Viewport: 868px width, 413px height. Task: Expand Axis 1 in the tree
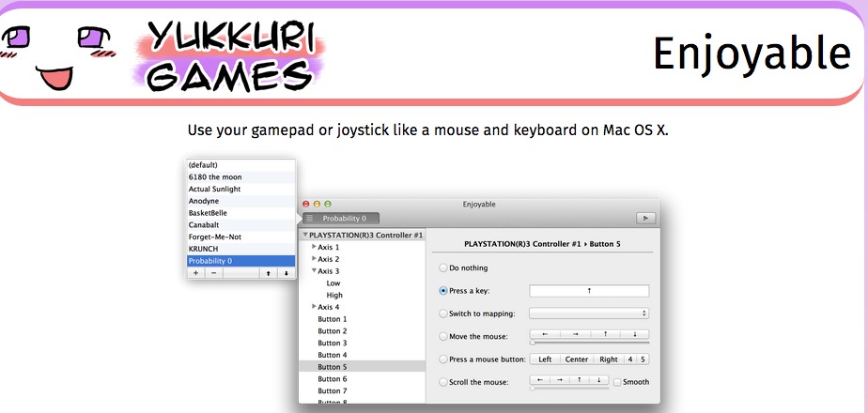314,247
